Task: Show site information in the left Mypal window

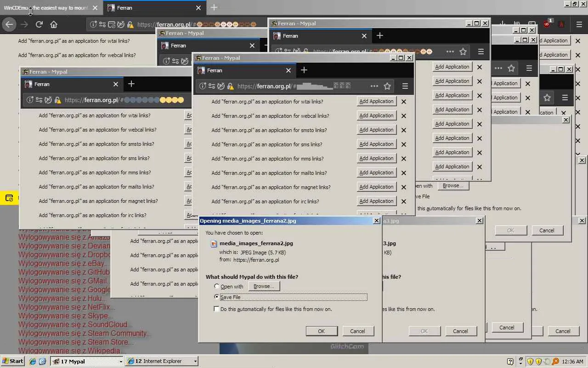Action: click(x=30, y=100)
